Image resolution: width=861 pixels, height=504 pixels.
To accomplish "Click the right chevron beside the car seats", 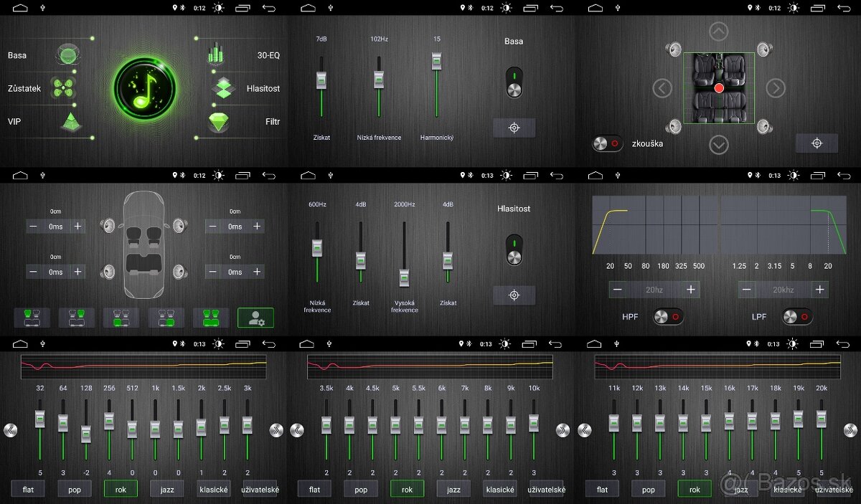I will [775, 88].
